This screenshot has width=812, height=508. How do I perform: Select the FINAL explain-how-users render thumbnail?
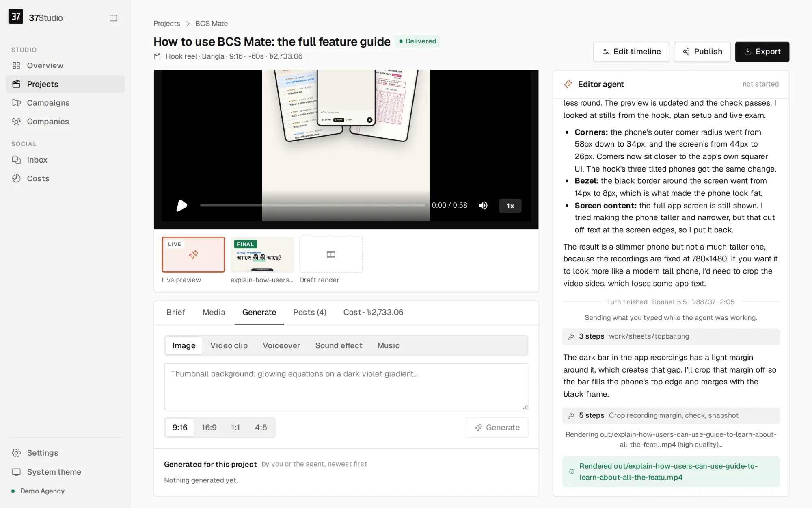tap(262, 254)
